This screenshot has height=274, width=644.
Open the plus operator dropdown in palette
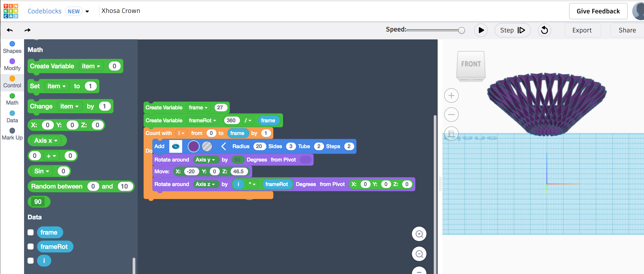tap(51, 156)
